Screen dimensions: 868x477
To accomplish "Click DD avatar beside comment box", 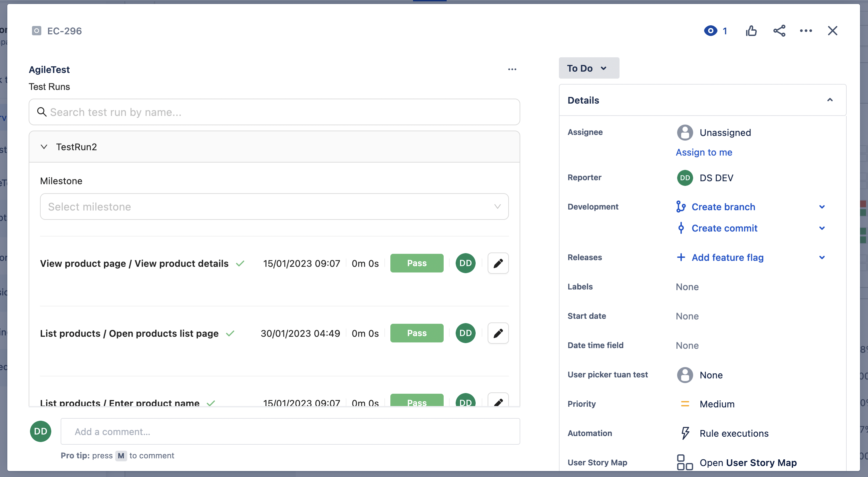I will (x=40, y=431).
